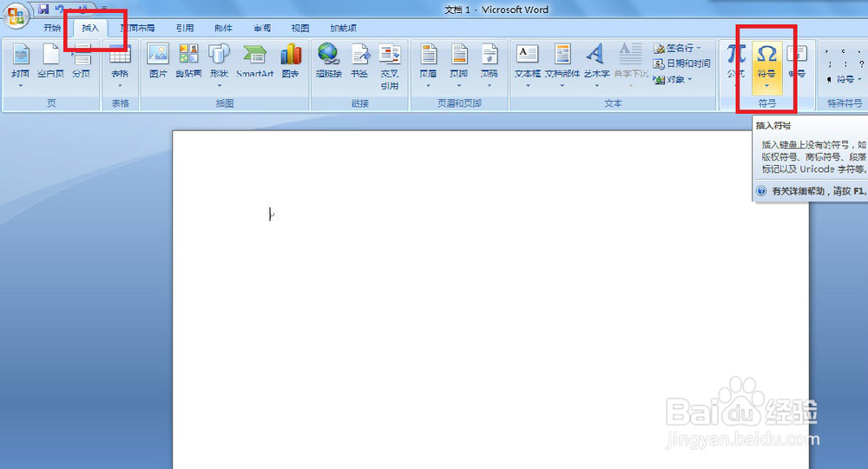Insert a chart (图表)

click(291, 61)
